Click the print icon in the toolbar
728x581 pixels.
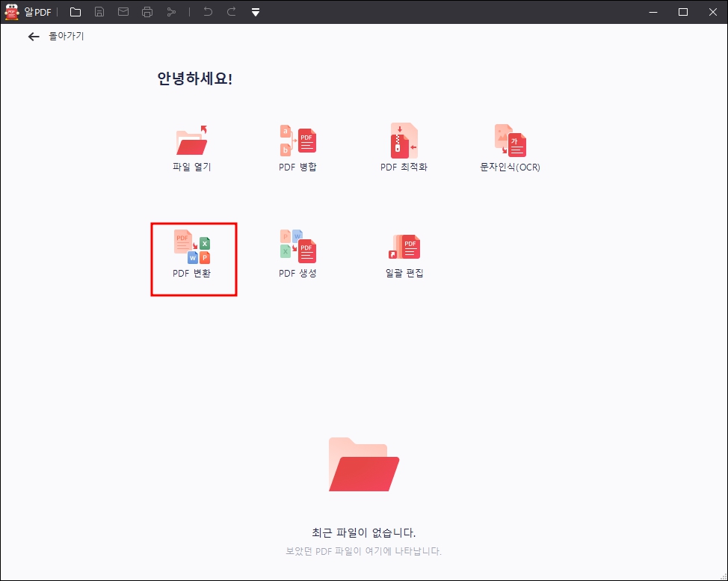point(147,12)
